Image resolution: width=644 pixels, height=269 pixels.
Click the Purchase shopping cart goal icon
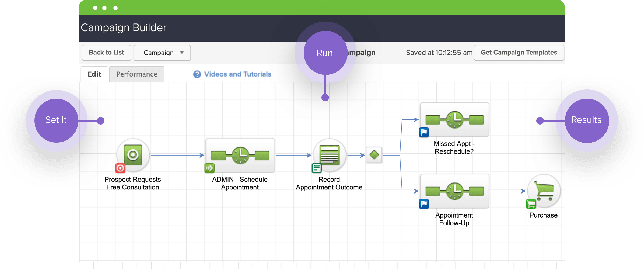tap(544, 191)
